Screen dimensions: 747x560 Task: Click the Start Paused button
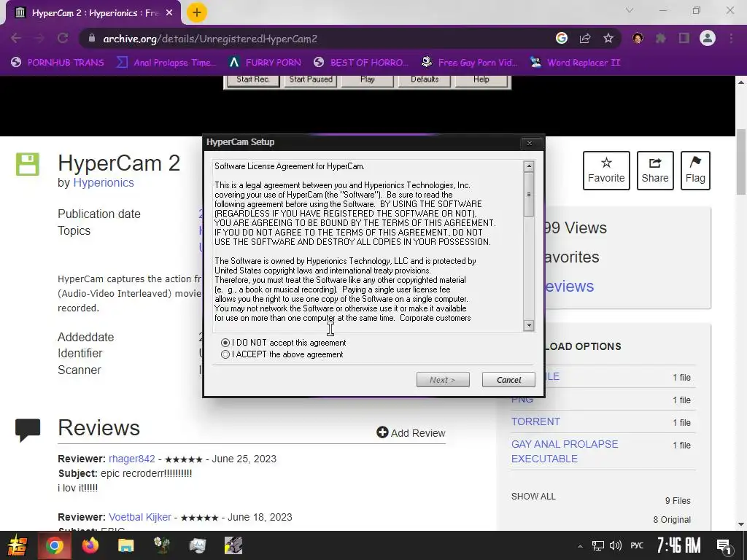(x=311, y=79)
